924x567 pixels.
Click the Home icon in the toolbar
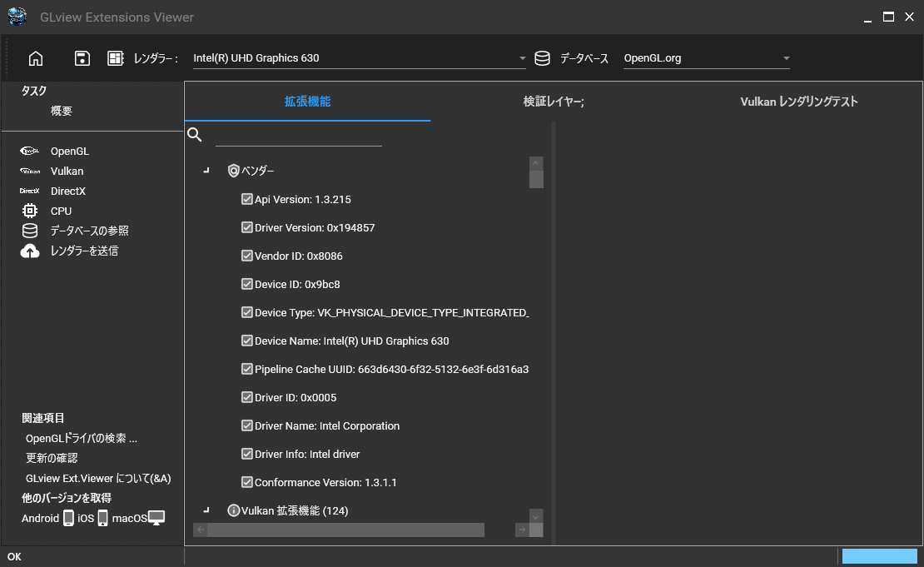(x=36, y=58)
